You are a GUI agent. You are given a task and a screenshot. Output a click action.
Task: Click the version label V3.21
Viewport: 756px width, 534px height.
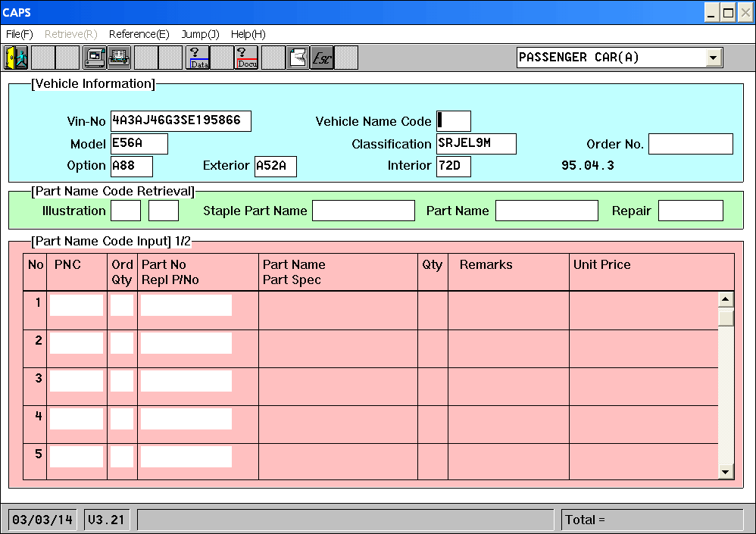107,520
